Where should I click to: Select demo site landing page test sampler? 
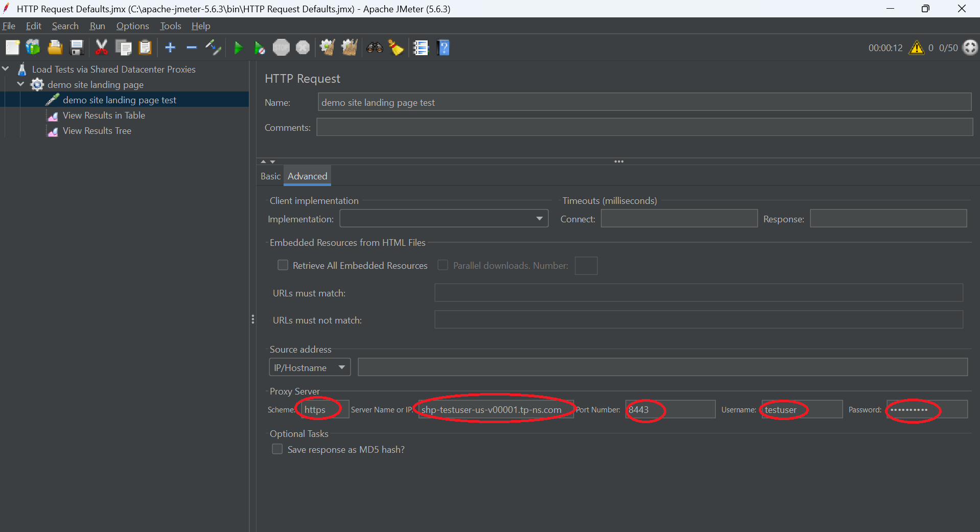point(119,100)
